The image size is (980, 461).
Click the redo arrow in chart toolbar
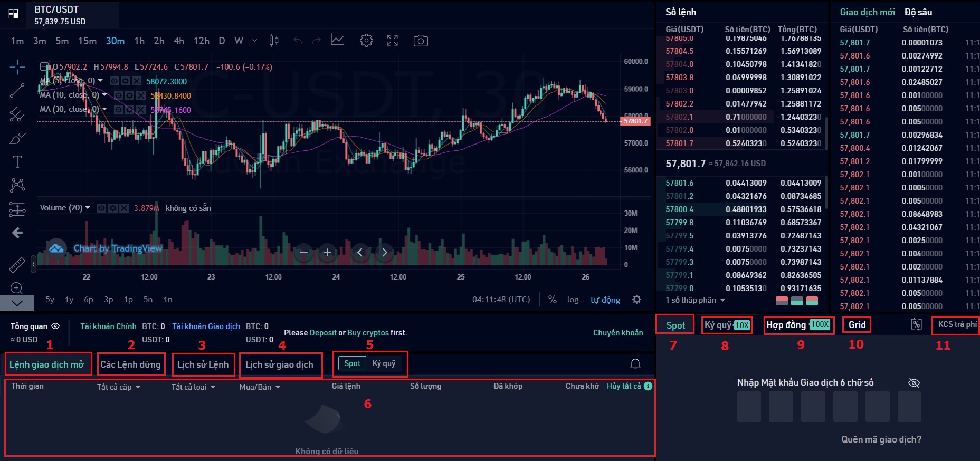coord(316,41)
